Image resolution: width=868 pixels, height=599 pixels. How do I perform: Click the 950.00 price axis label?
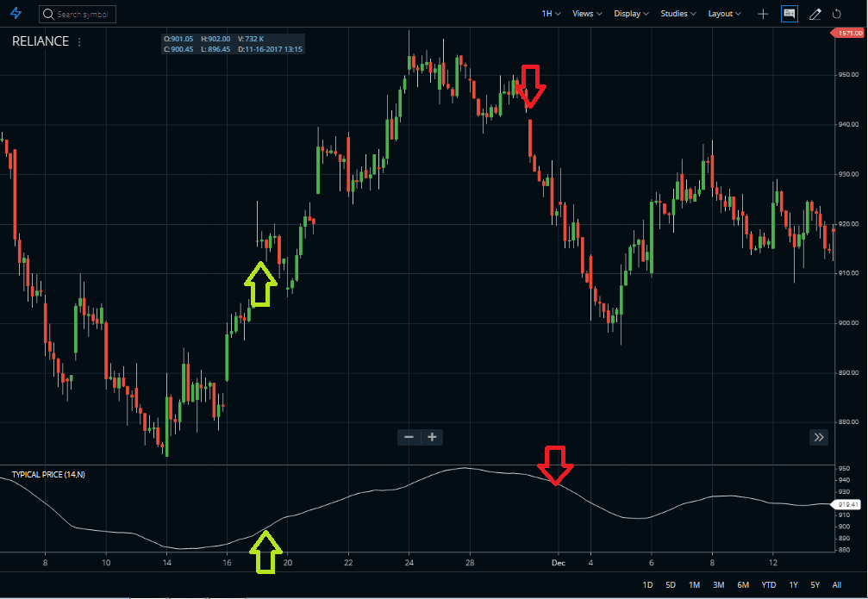[847, 75]
